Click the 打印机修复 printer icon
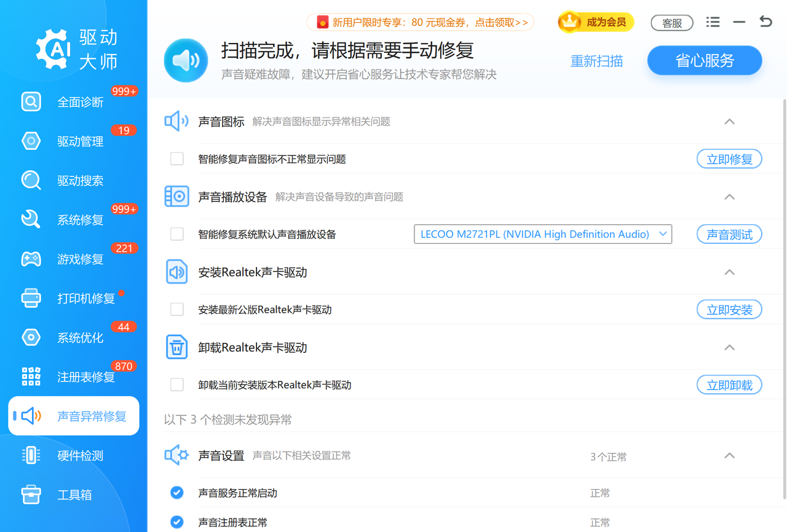Viewport: 787px width, 532px height. click(x=31, y=298)
